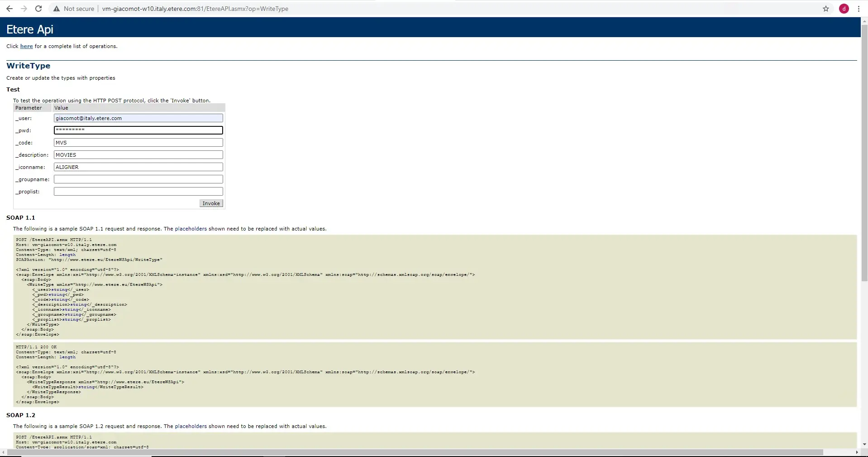Click the vertical scrollbar up arrow
The height and width of the screenshot is (457, 868).
point(864,21)
